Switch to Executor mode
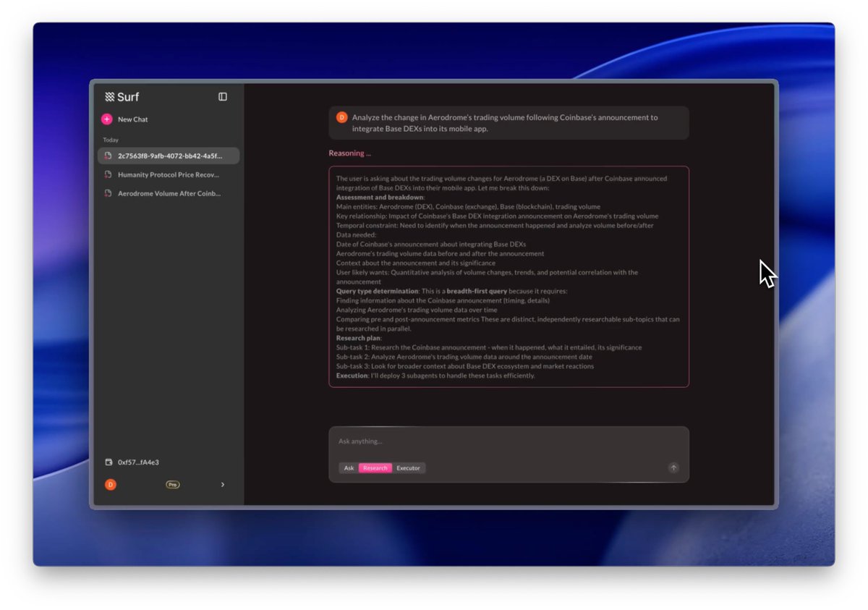This screenshot has width=868, height=610. (x=408, y=468)
